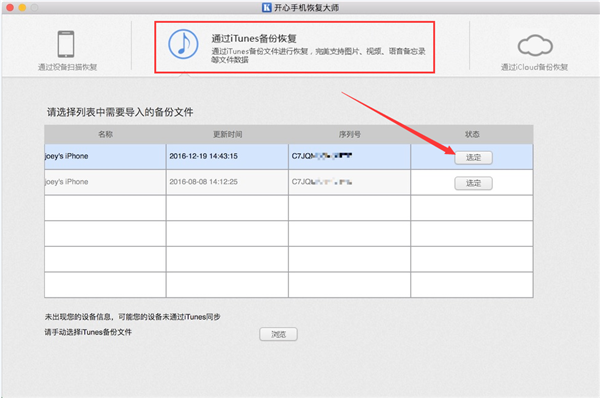Click the iTunes music note icon
The width and height of the screenshot is (600, 398).
[x=183, y=44]
